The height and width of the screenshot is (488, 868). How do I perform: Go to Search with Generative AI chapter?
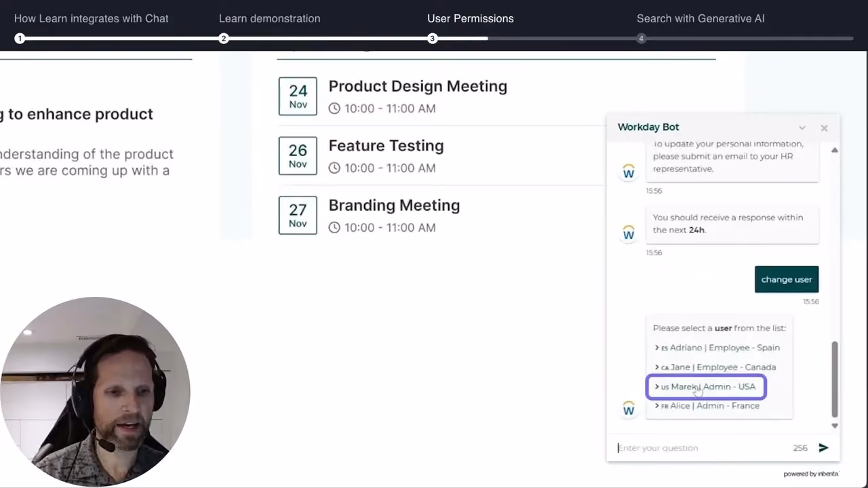pos(701,18)
